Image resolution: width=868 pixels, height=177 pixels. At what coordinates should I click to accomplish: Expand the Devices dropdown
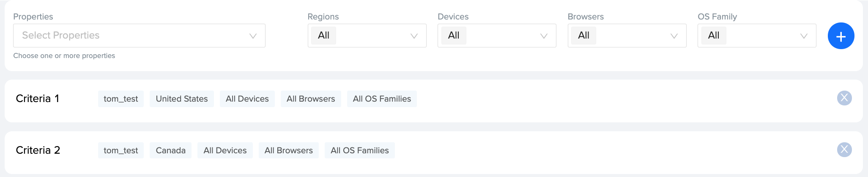tap(497, 36)
